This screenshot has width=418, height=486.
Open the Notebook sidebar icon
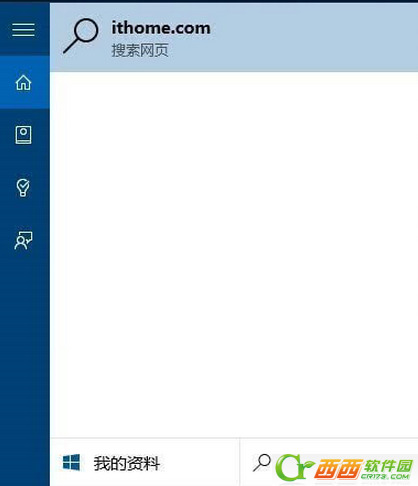click(23, 135)
